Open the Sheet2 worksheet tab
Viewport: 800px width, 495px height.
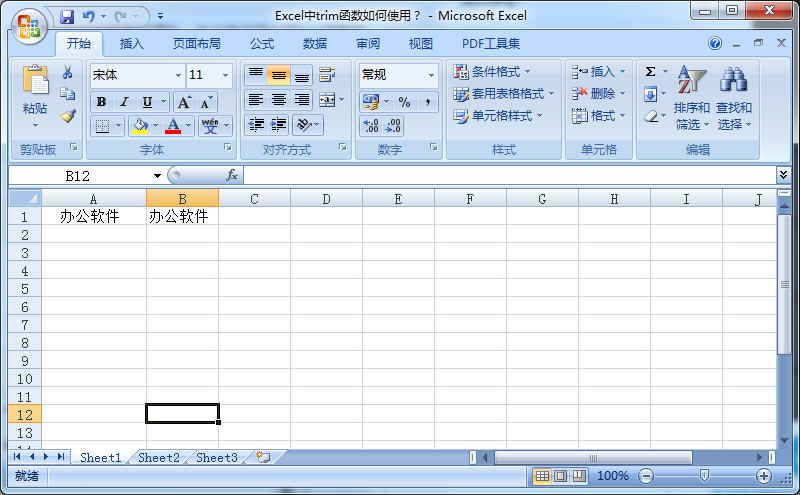pos(159,458)
